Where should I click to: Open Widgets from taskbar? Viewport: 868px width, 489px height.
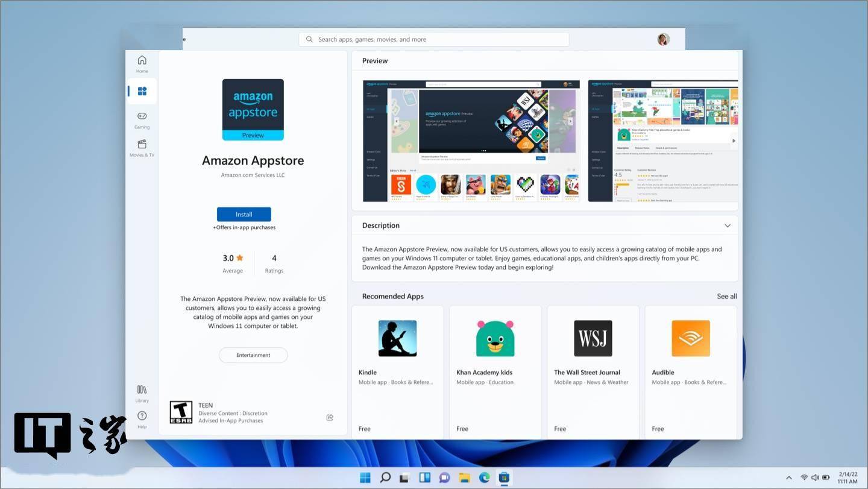point(425,478)
